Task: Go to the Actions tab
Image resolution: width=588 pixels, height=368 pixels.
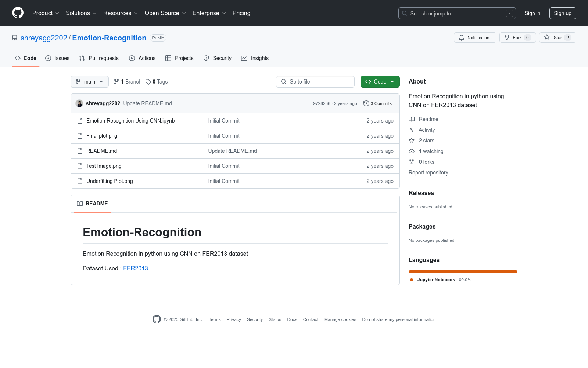Action: coord(142,58)
